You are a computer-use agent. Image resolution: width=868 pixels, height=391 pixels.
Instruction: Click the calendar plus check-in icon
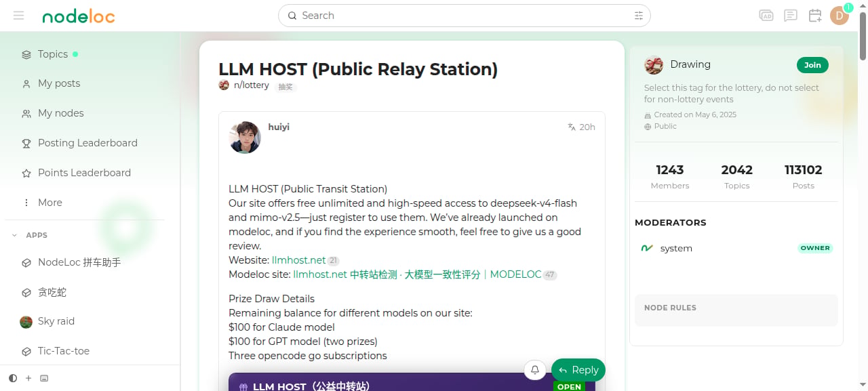(815, 16)
